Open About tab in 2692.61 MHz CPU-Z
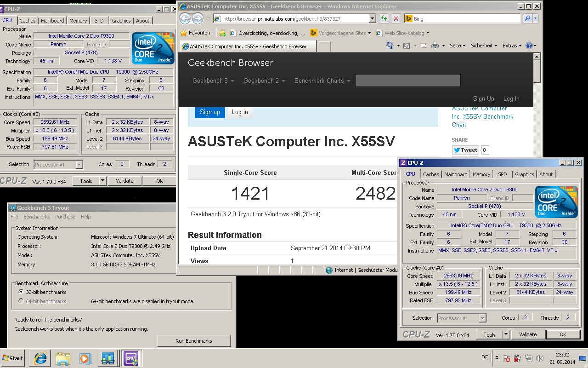588x368 pixels. click(143, 21)
